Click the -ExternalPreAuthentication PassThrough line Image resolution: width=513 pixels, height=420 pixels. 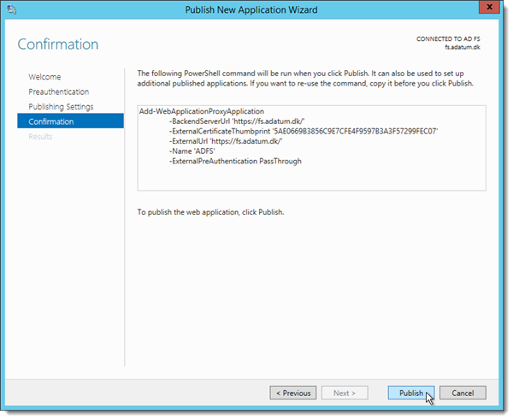point(235,161)
